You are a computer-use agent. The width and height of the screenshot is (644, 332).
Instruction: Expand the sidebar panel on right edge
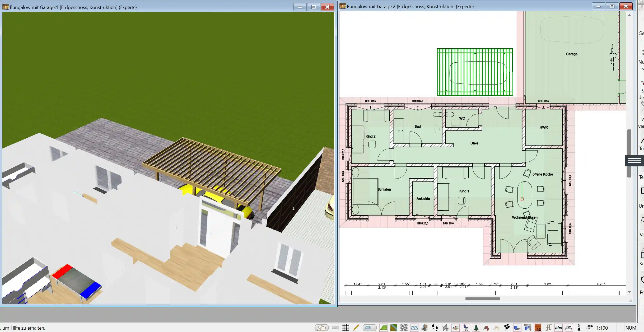(635, 160)
